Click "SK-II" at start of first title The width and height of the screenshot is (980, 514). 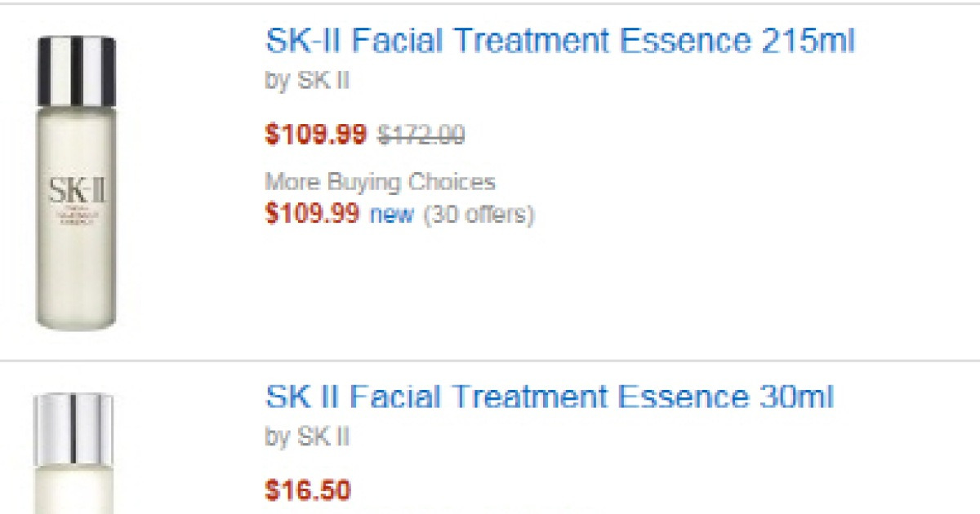301,40
